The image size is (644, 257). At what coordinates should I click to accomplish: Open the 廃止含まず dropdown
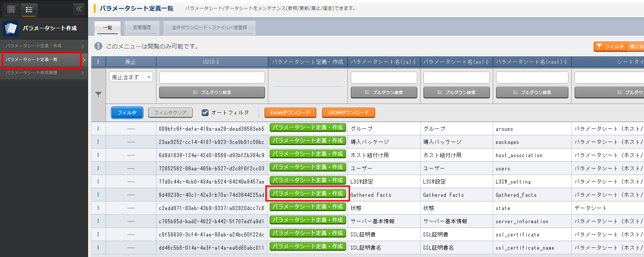click(x=131, y=77)
